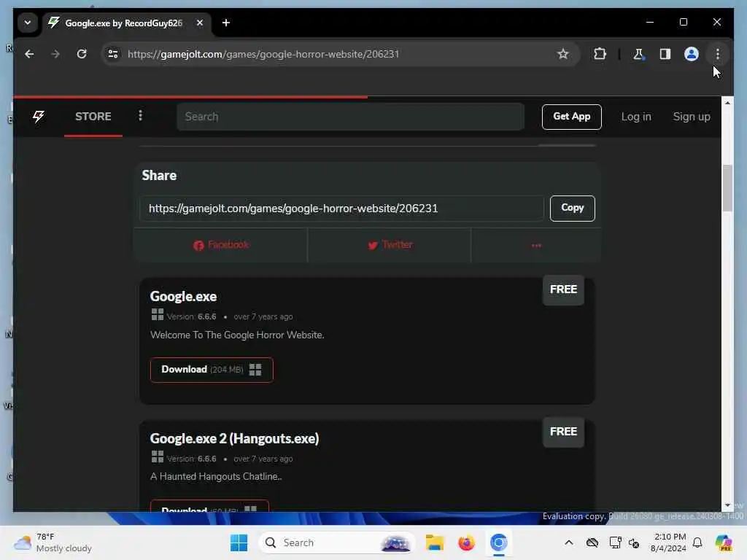The height and width of the screenshot is (560, 747).
Task: Click 'A Haunted Hangouts Chatline..' text
Action: point(216,476)
